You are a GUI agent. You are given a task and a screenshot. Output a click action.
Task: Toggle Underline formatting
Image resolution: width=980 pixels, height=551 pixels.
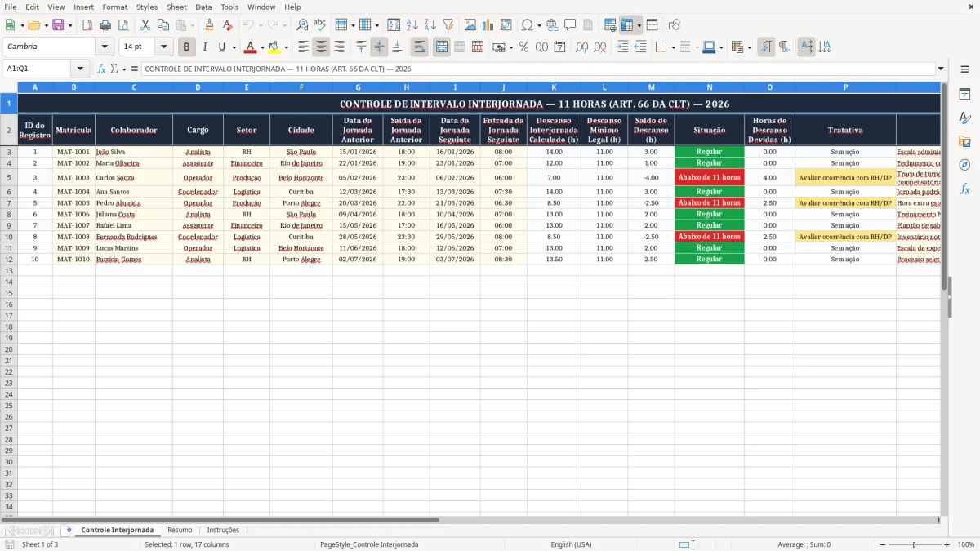(x=221, y=47)
